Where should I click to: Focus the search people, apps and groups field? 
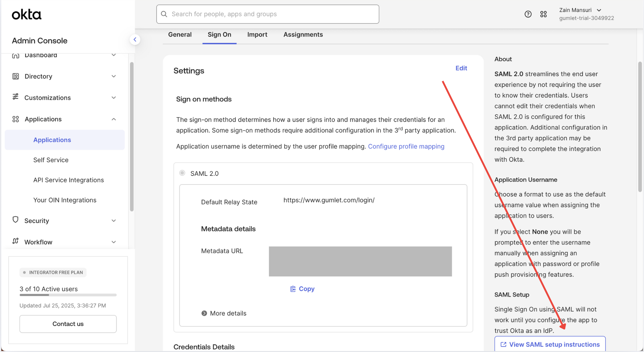click(268, 14)
